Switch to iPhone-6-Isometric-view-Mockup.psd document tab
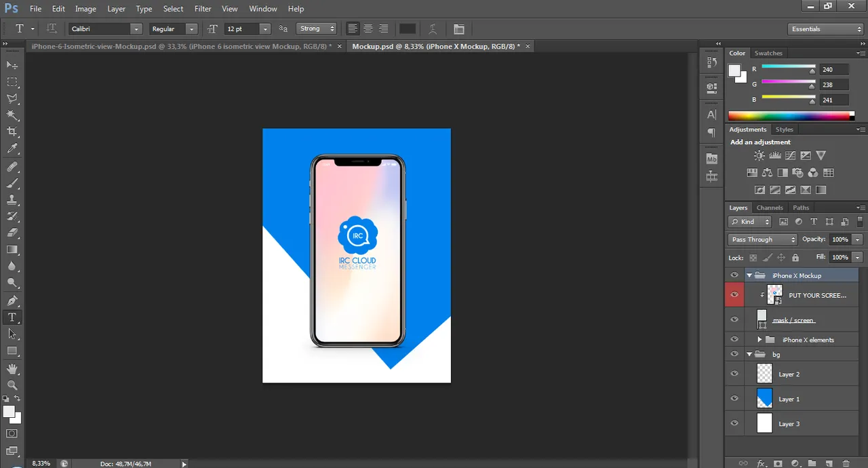This screenshot has height=468, width=868. tap(182, 46)
